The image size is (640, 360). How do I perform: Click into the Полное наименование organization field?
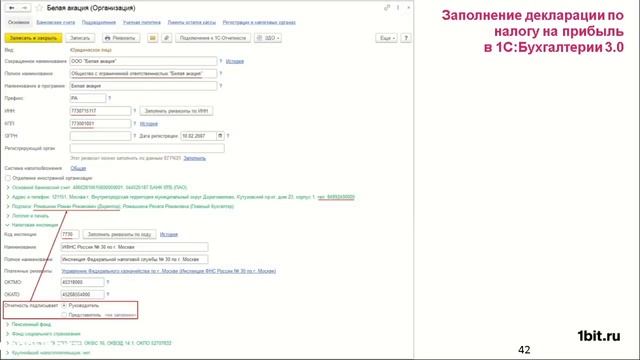pyautogui.click(x=143, y=73)
